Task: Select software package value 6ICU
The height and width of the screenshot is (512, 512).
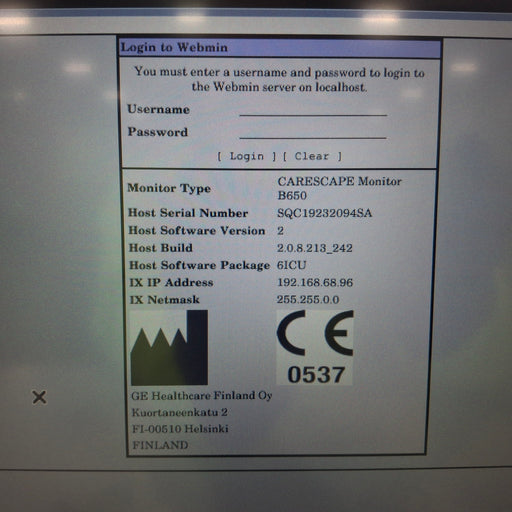Action: point(291,265)
